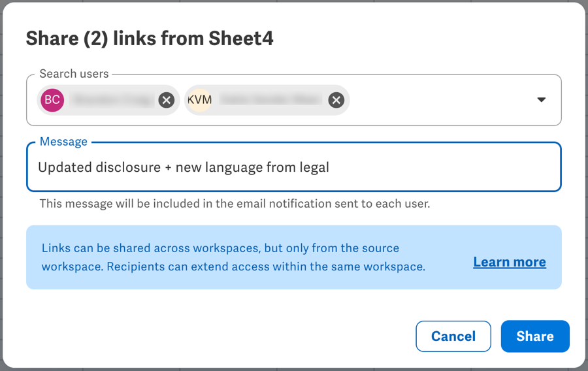This screenshot has width=588, height=371.
Task: Click the dialog title mentioning Sheet4
Action: pyautogui.click(x=150, y=39)
